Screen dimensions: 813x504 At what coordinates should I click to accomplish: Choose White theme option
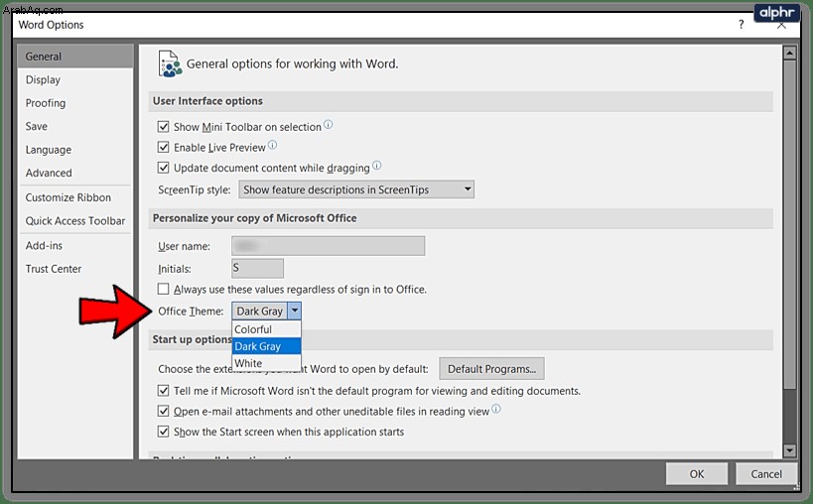coord(266,363)
